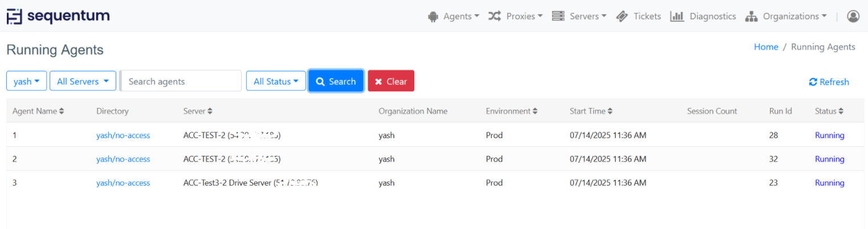Expand the Organizations menu

point(786,17)
